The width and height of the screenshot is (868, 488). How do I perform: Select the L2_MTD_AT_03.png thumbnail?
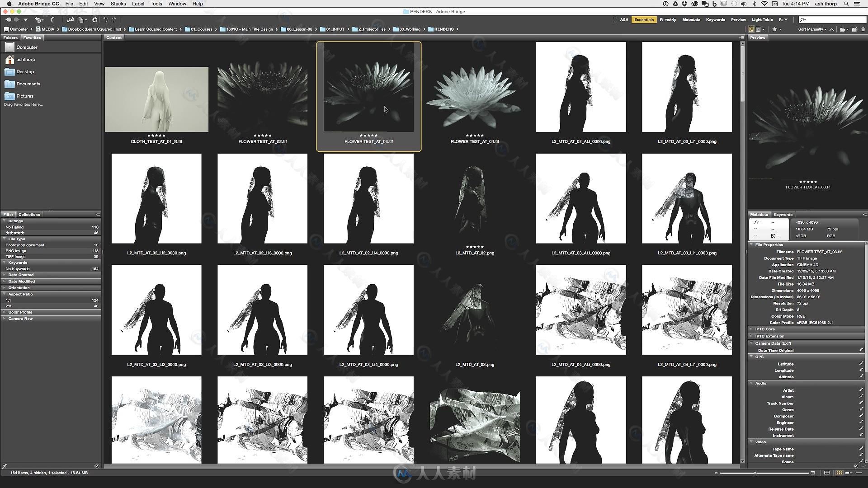[475, 311]
